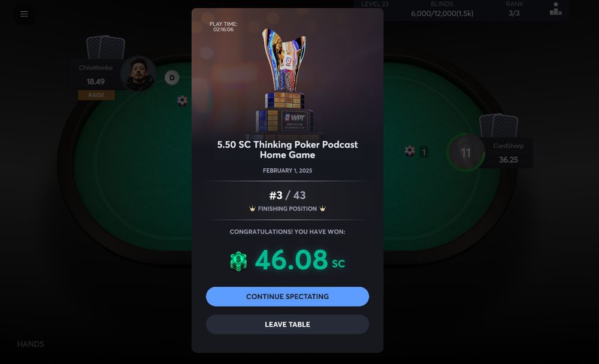
Task: Click ChileWonka's player avatar
Action: click(138, 73)
